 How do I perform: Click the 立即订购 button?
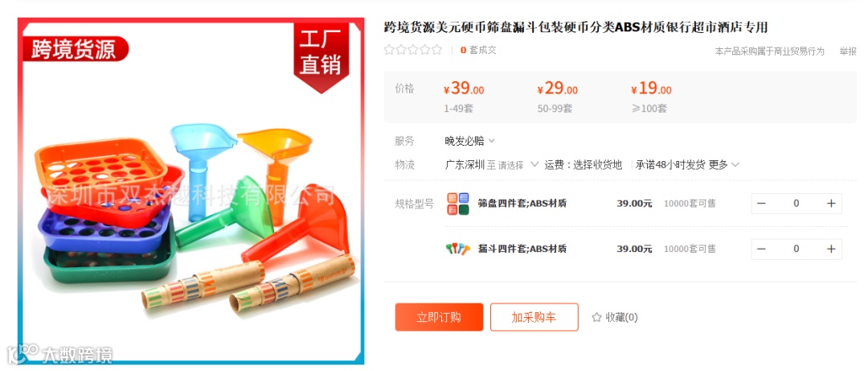pos(439,317)
